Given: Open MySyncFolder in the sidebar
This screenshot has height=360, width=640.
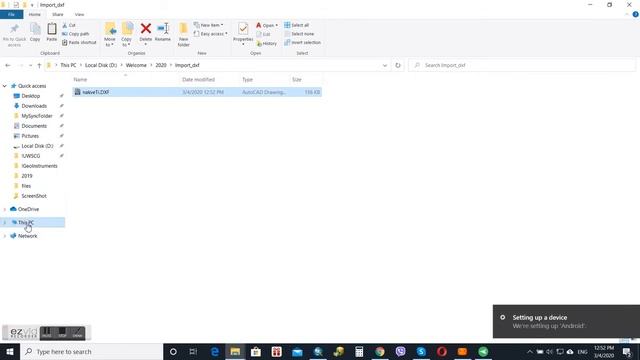Looking at the screenshot, I should click(x=37, y=116).
